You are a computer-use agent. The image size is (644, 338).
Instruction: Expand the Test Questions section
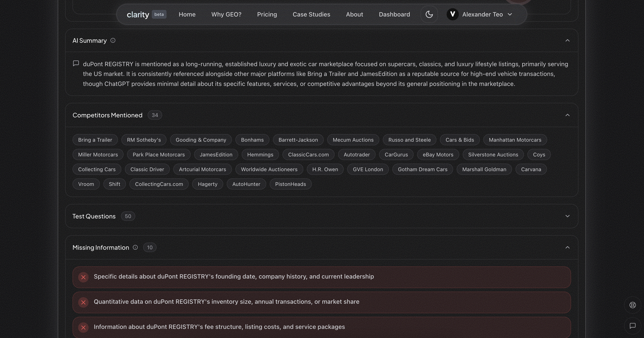click(567, 216)
